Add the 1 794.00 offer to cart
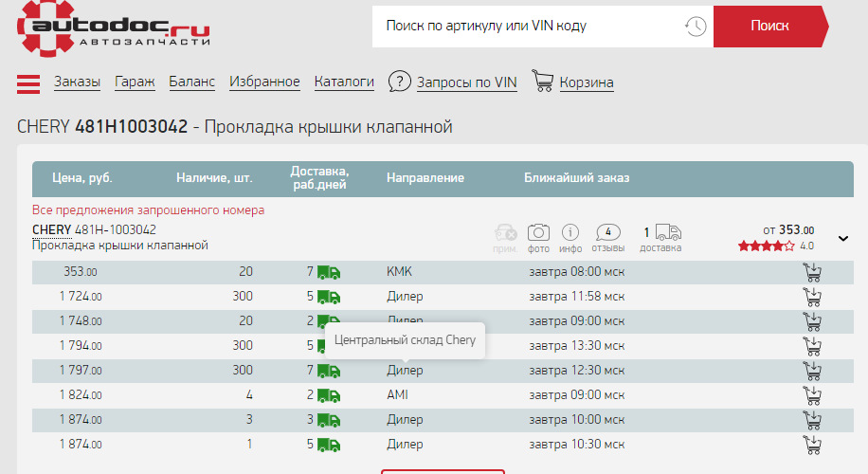The width and height of the screenshot is (868, 474). coord(812,346)
